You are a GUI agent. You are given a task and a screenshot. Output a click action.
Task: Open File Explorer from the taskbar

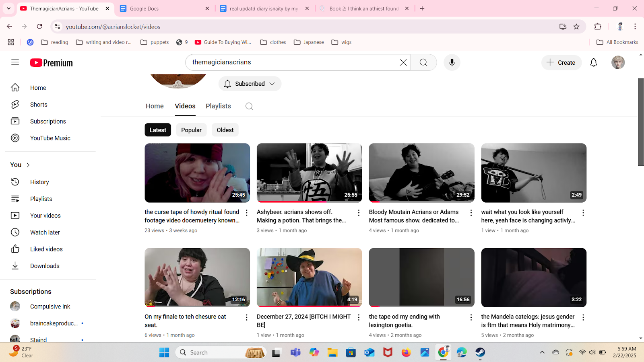click(332, 352)
